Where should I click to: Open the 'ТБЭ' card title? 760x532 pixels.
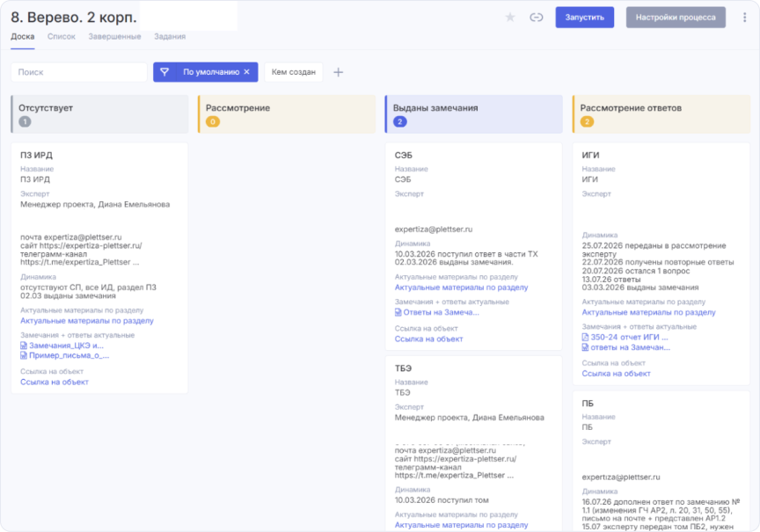403,368
